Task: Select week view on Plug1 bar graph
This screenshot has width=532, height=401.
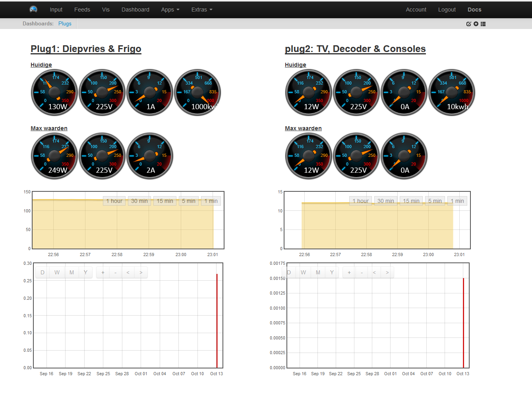Action: (57, 272)
